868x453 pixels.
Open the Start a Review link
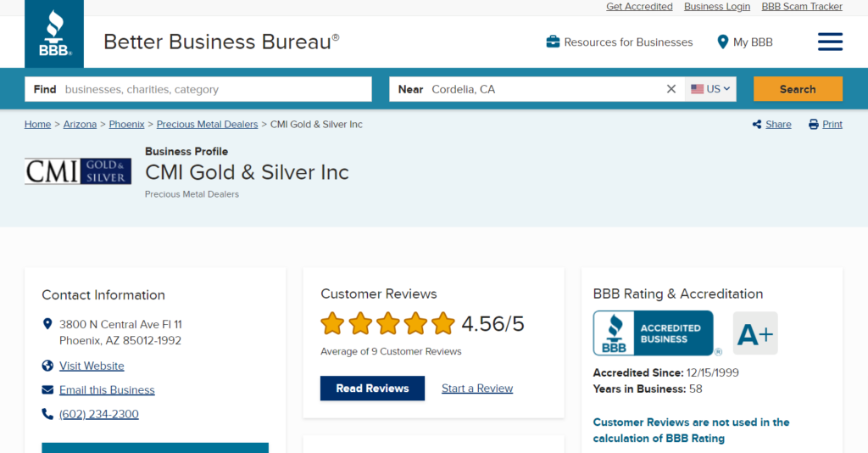click(x=477, y=389)
